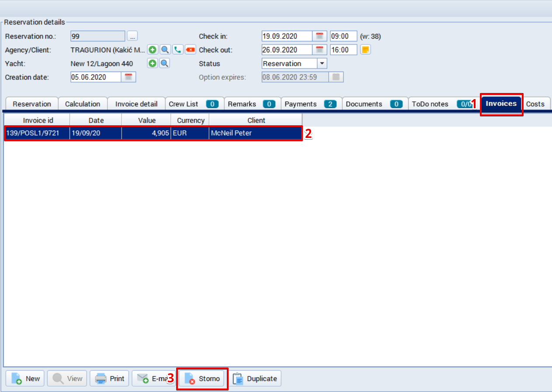The image size is (552, 392).
Task: Sort by the Date column header
Action: 96,120
